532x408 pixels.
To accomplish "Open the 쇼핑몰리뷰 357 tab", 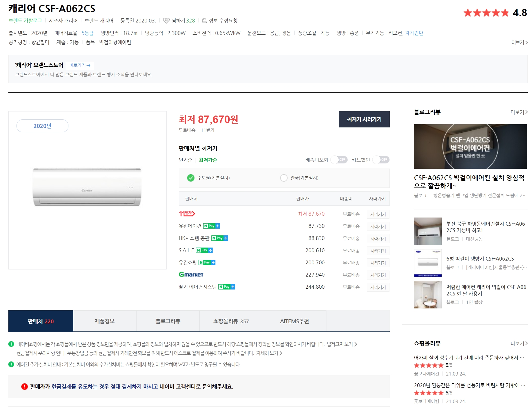I will (x=231, y=321).
